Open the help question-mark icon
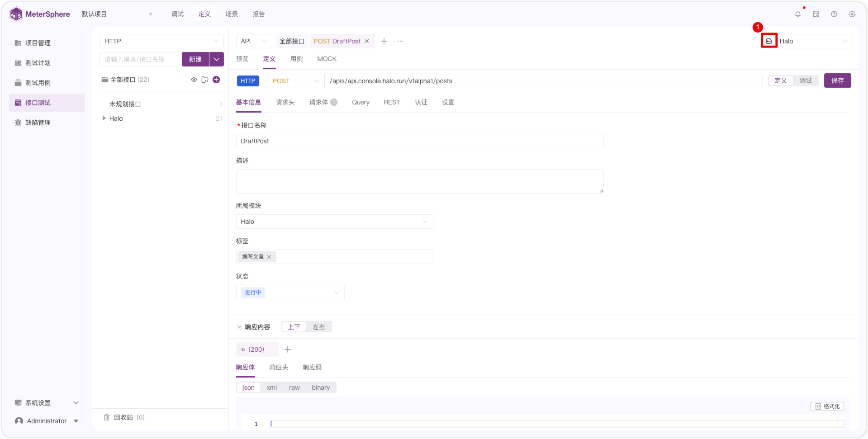 click(834, 14)
